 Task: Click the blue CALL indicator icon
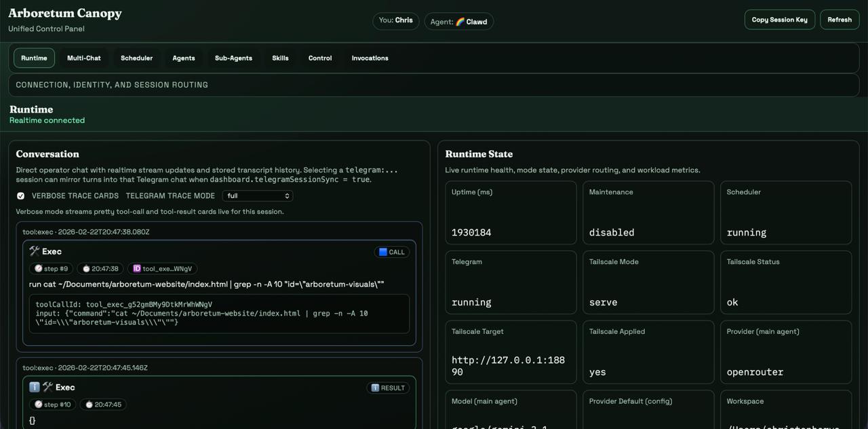click(x=384, y=251)
